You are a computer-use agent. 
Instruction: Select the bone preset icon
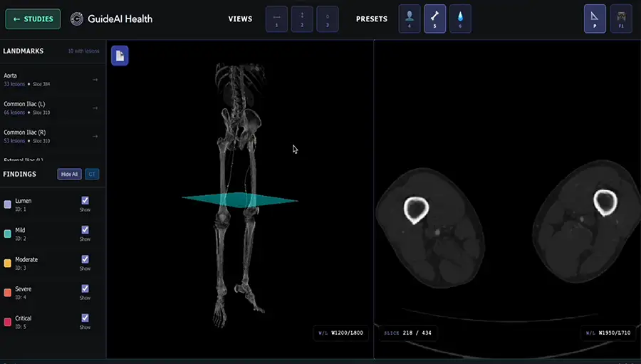[434, 19]
